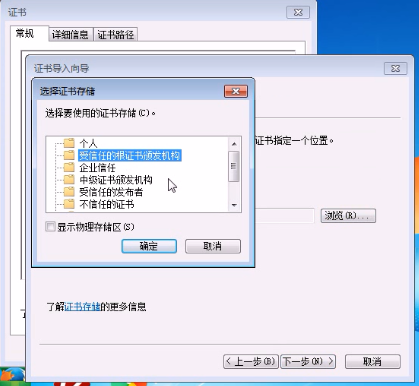Click the store list scroll up arrow

(234, 144)
